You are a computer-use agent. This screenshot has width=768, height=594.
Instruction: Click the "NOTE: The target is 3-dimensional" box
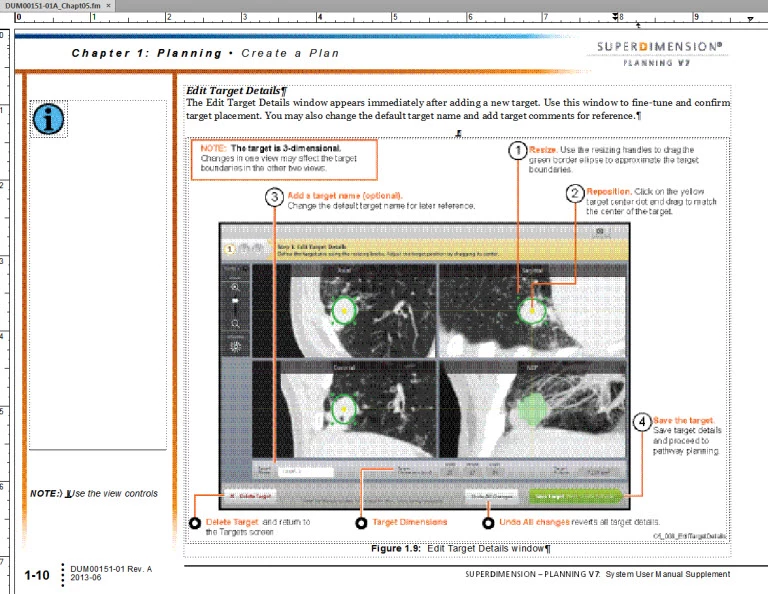(x=284, y=160)
